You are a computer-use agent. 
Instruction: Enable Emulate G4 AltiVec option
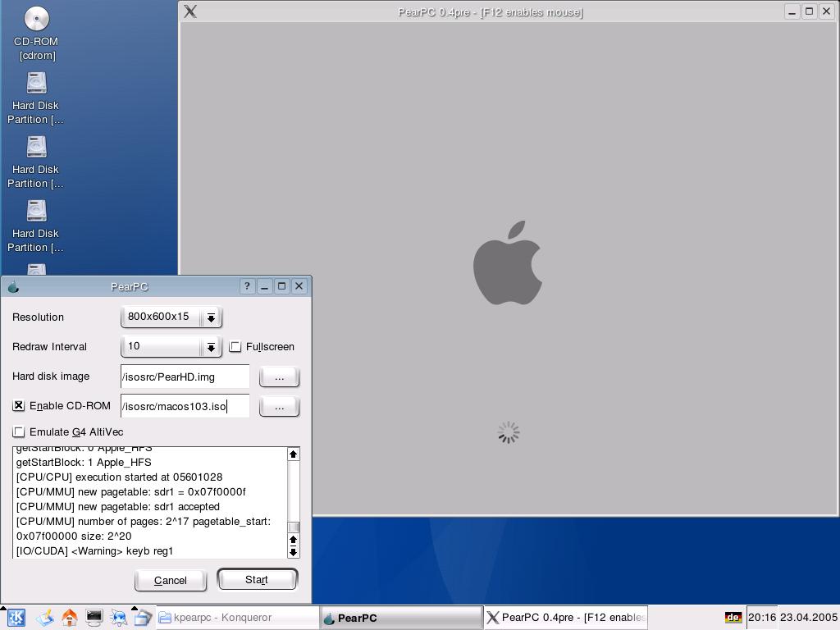tap(19, 431)
